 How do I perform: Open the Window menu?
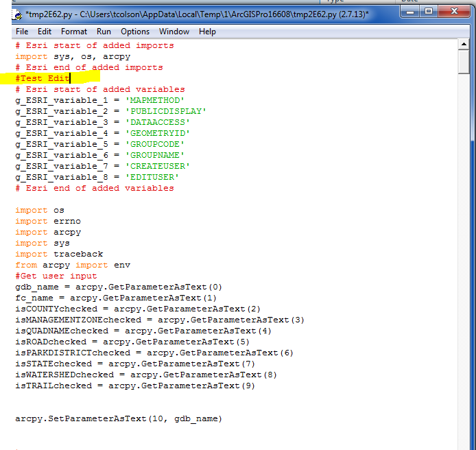pos(174,32)
